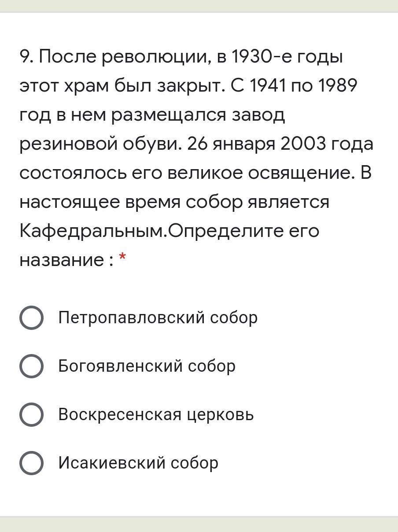The width and height of the screenshot is (398, 532).
Task: Click the gray band below the question card
Action: pos(199,524)
